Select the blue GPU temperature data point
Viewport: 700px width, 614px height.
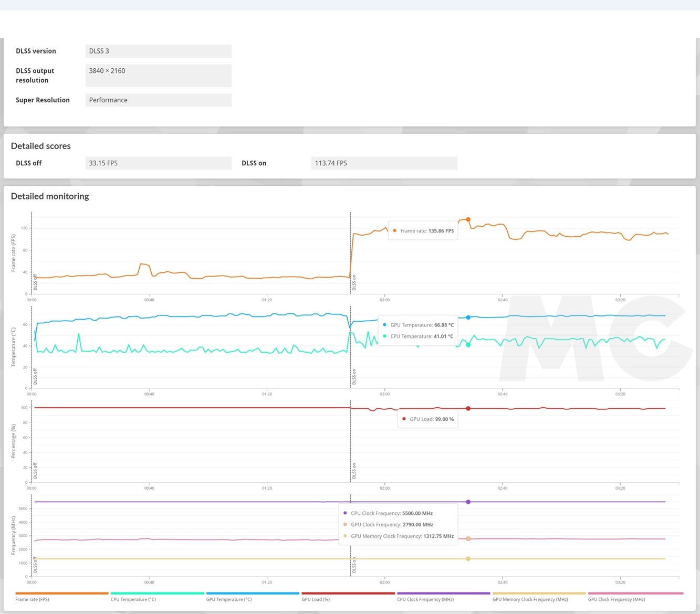[468, 317]
